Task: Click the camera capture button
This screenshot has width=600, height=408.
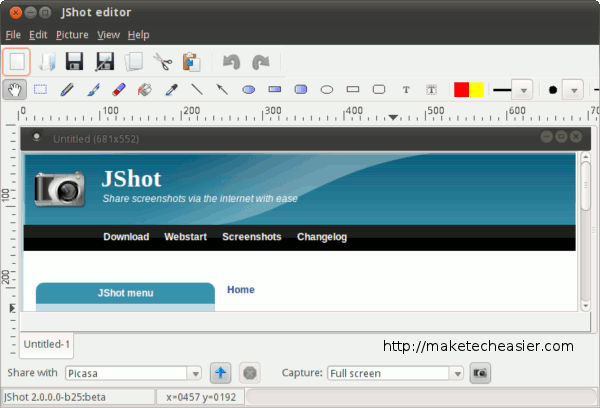Action: [x=481, y=373]
